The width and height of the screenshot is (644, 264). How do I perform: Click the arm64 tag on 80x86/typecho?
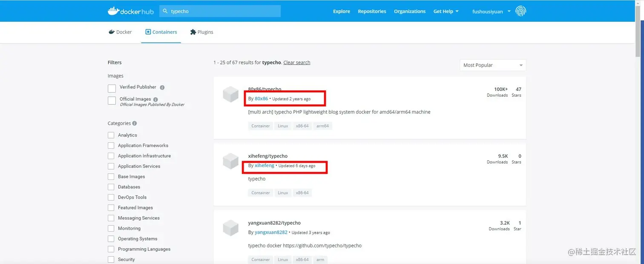coord(323,126)
